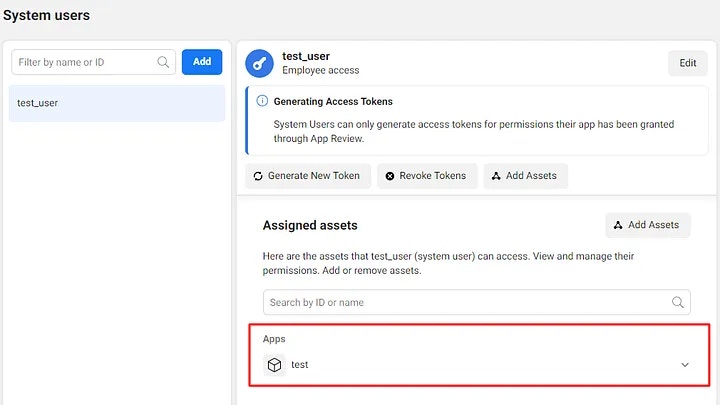Click the magnifier icon in the assets search box

click(678, 302)
